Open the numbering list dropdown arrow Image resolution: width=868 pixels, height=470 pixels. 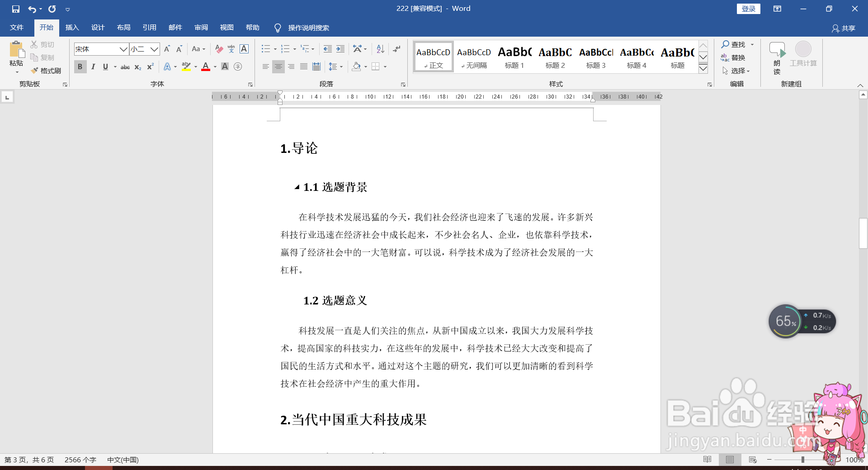[x=295, y=49]
